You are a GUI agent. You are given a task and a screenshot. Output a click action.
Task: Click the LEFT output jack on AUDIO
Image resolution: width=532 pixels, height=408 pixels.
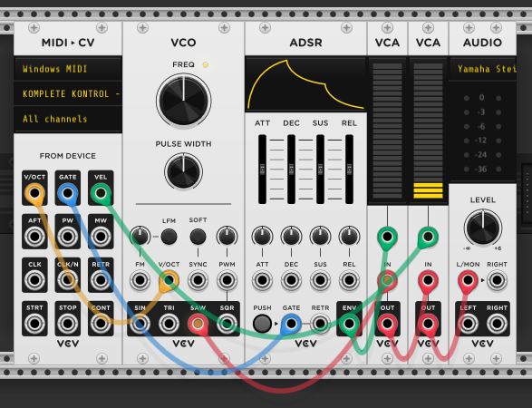coord(468,324)
